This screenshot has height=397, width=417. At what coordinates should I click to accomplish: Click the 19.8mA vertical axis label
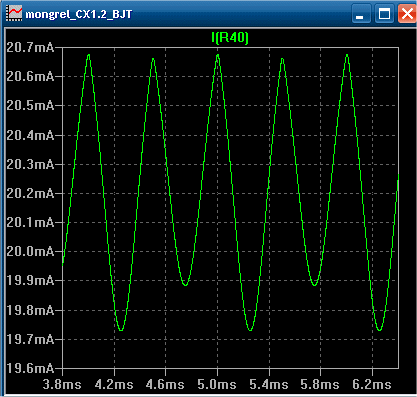[30, 310]
